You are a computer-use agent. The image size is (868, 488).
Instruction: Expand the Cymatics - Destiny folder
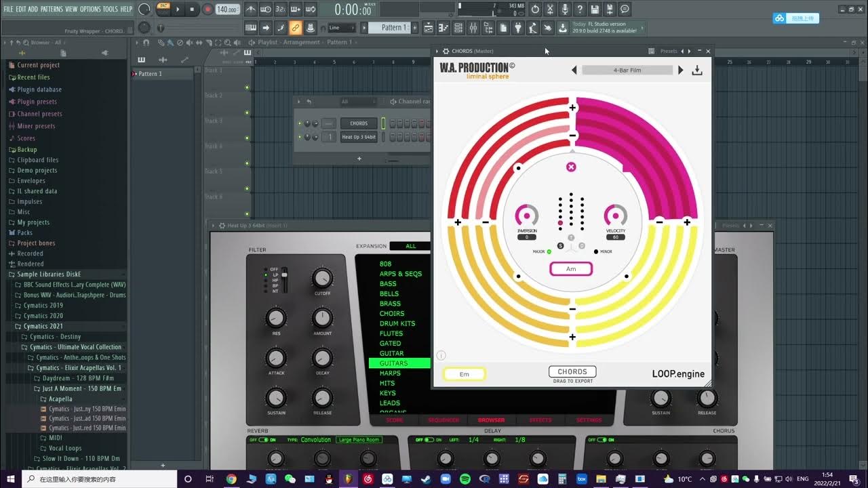55,336
